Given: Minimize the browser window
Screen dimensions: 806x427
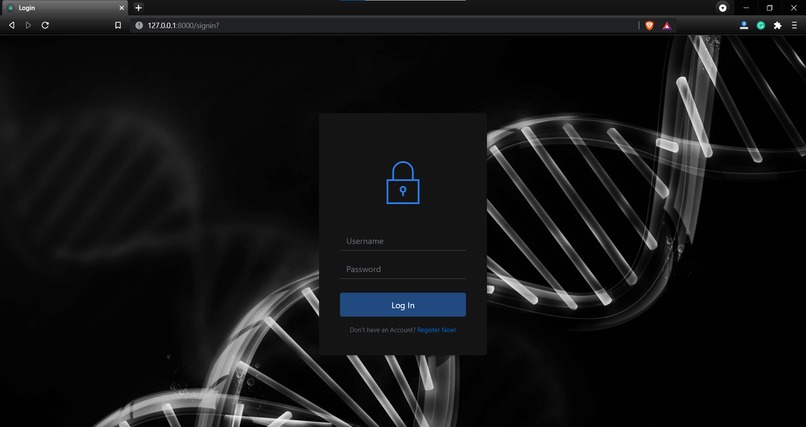Looking at the screenshot, I should click(x=746, y=8).
